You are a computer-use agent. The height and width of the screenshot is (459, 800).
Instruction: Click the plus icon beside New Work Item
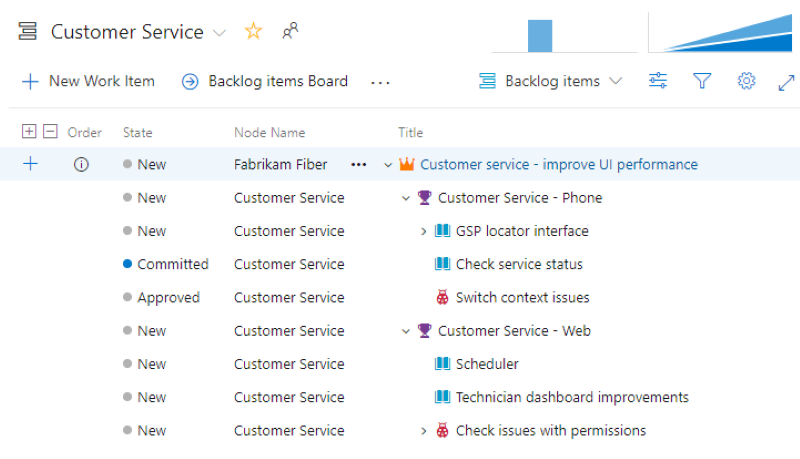30,81
